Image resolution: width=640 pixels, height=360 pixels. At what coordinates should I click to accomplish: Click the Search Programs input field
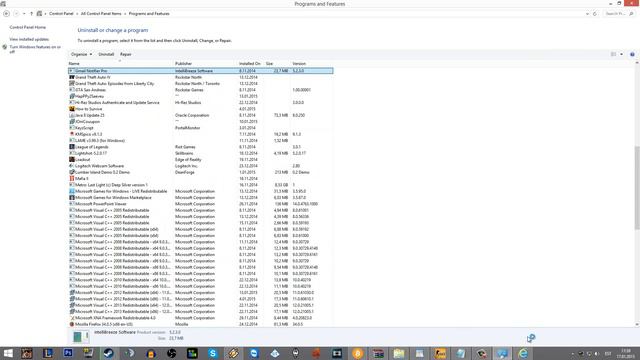point(616,14)
